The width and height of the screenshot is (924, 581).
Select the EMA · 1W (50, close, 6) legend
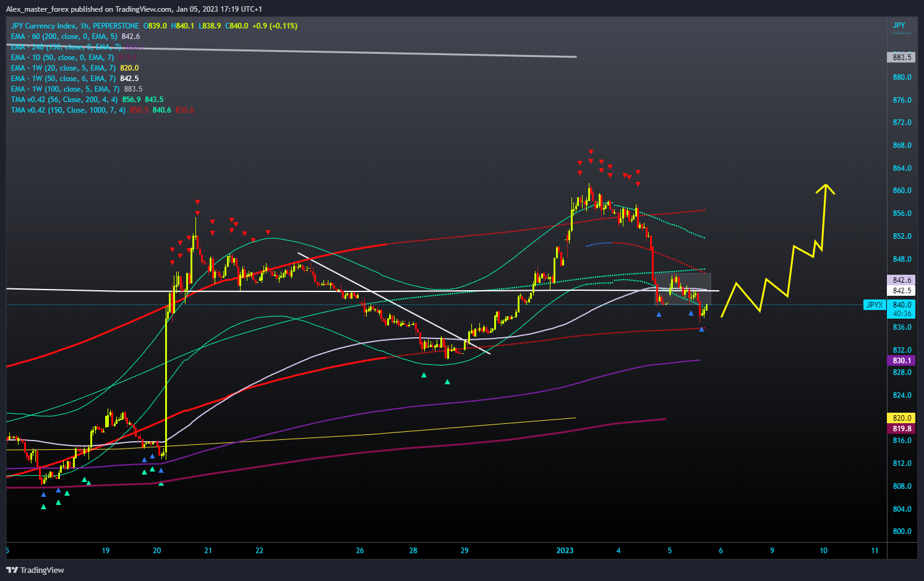point(63,79)
